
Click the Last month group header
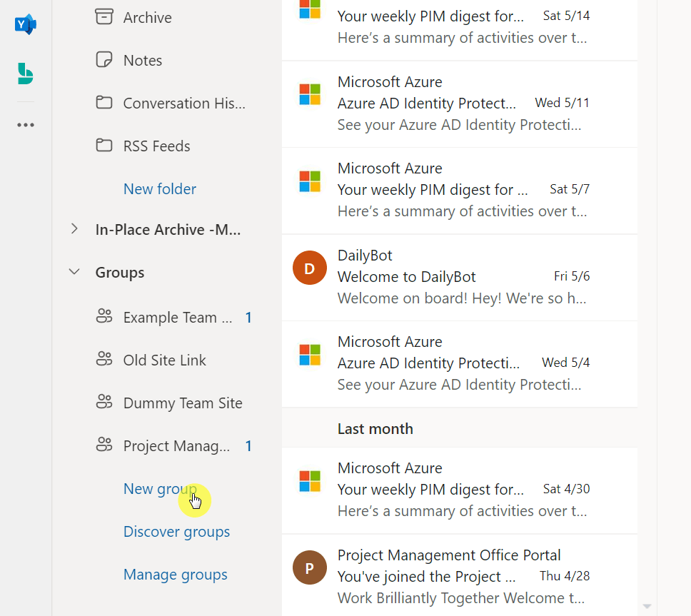pos(460,428)
